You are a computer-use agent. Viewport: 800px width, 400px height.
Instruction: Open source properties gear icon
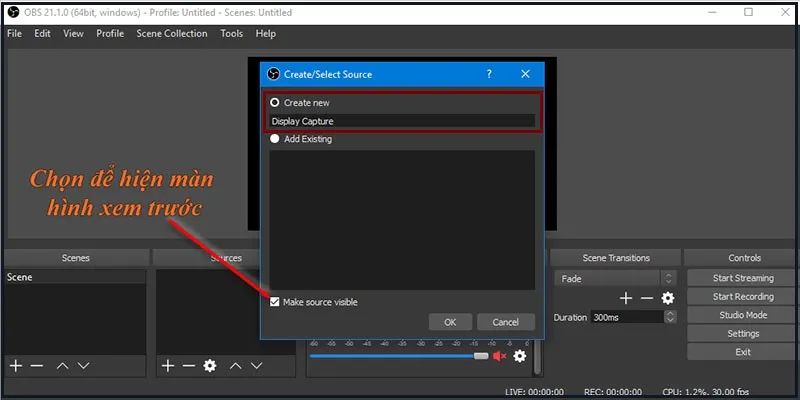210,366
